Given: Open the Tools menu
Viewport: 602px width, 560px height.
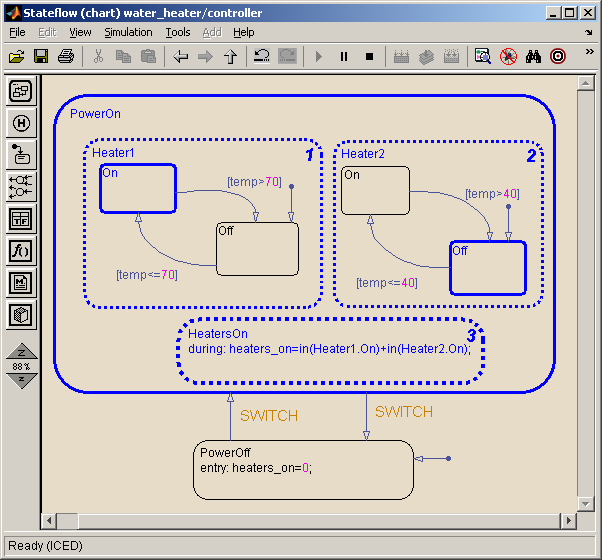Looking at the screenshot, I should coord(178,33).
